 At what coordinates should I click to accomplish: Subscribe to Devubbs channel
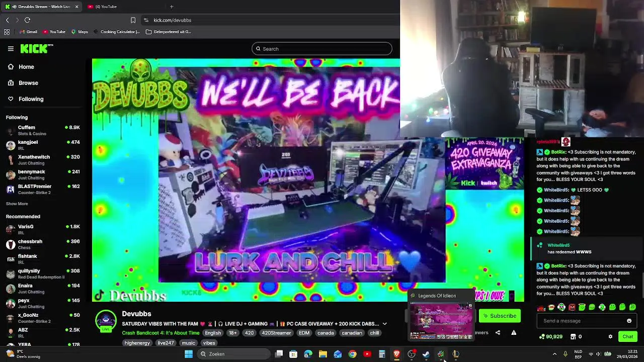(x=500, y=316)
